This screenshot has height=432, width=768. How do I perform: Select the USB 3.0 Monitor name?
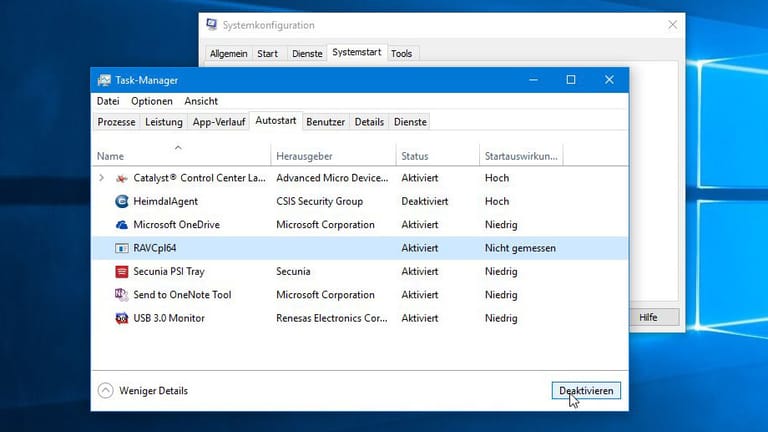pos(169,318)
